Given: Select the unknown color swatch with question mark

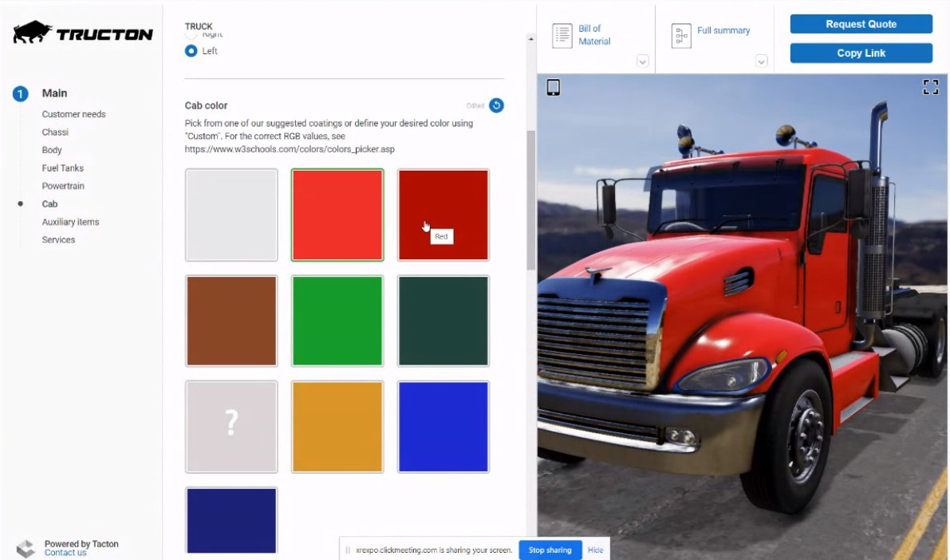Looking at the screenshot, I should coord(231,426).
